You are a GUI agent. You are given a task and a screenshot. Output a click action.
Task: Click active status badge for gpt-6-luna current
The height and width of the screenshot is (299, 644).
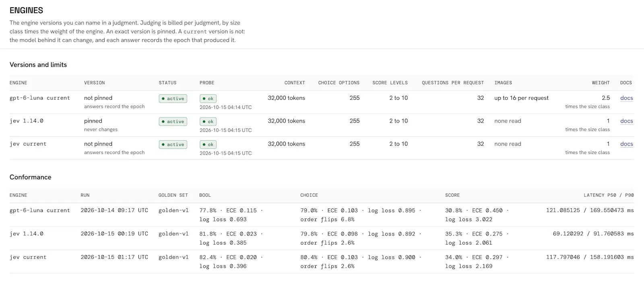[x=173, y=99]
